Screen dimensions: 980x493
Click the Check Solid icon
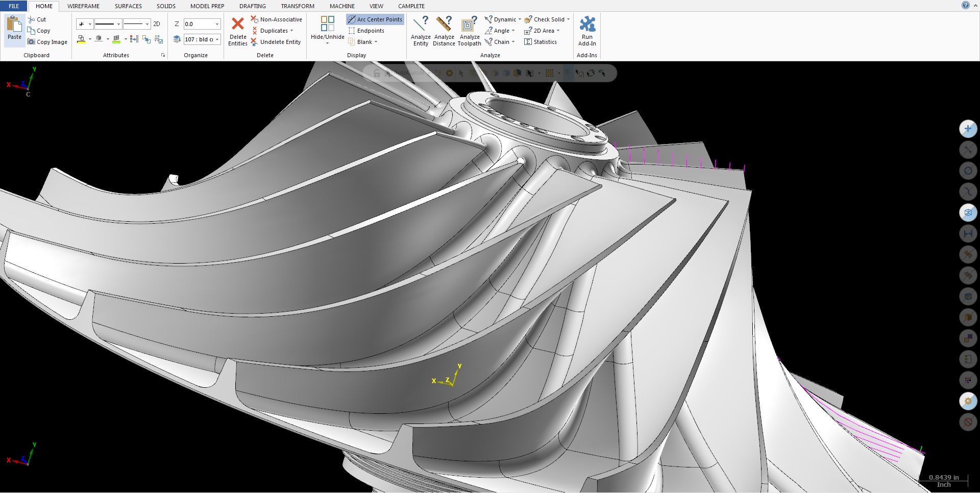click(x=528, y=19)
